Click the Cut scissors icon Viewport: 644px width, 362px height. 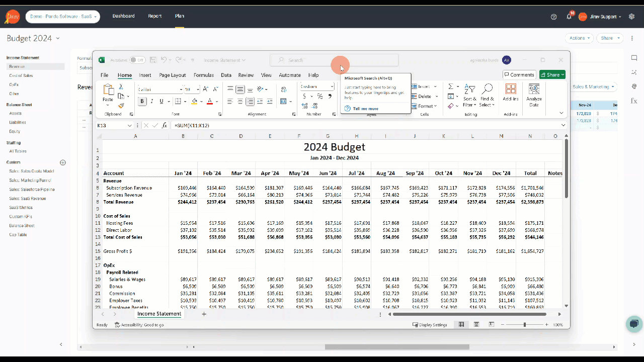pyautogui.click(x=121, y=87)
